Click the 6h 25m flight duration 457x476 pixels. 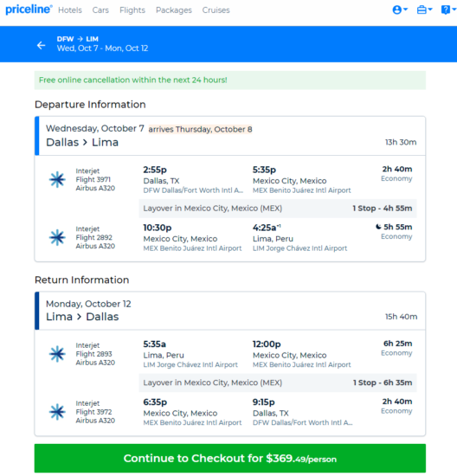pyautogui.click(x=398, y=344)
